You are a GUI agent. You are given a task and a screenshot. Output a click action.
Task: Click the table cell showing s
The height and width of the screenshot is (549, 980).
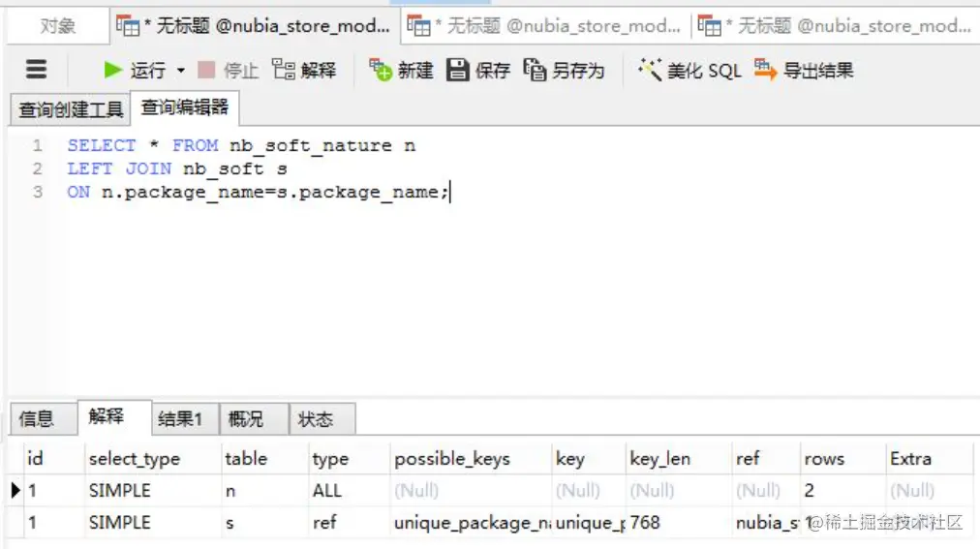264,523
